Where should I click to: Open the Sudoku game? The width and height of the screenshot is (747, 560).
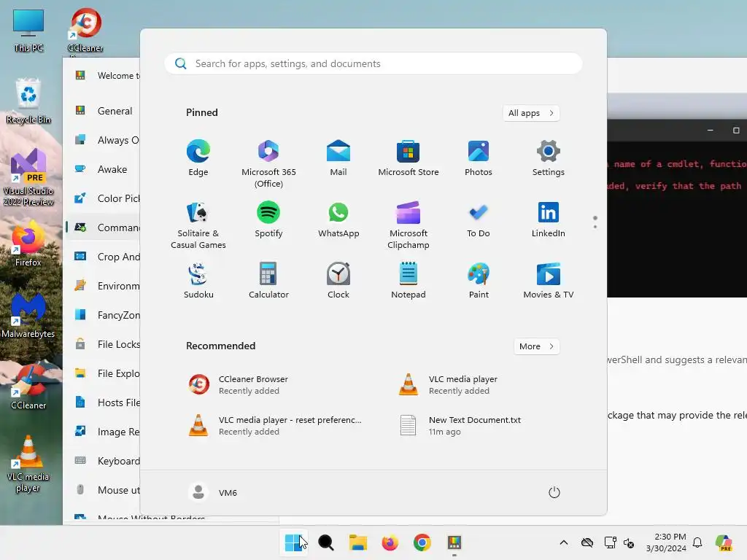click(x=198, y=281)
